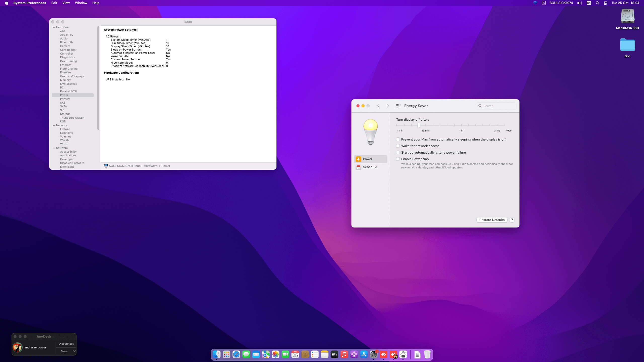Show all preferences with the grid icon
The image size is (644, 362).
(398, 106)
